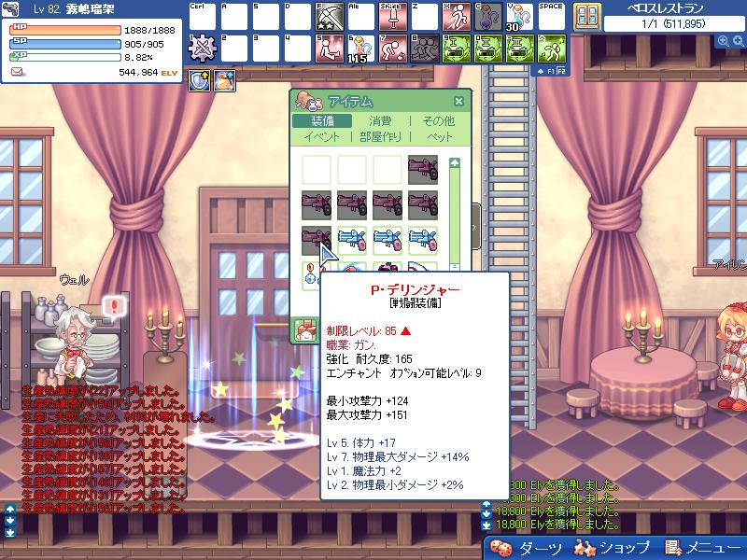Image resolution: width=747 pixels, height=560 pixels.
Task: Click the XP progress bar
Action: click(x=65, y=57)
